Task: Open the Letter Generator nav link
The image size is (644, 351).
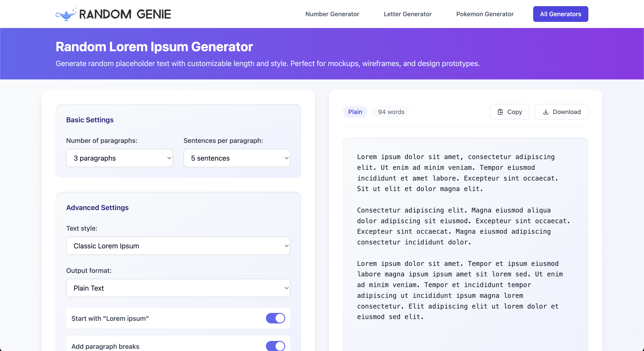Action: [x=407, y=14]
